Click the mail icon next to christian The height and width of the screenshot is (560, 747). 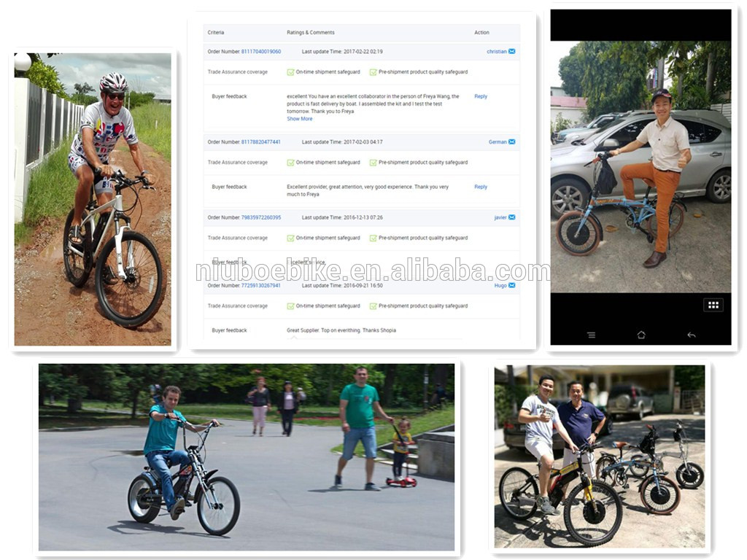tap(511, 52)
